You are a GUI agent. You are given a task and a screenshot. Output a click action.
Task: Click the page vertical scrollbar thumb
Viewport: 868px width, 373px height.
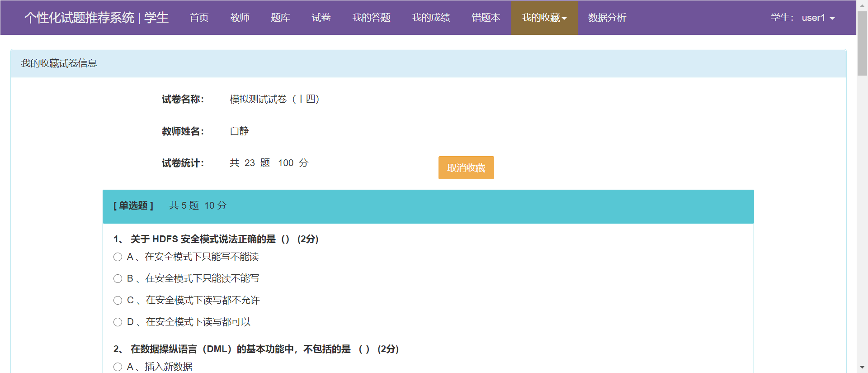pyautogui.click(x=862, y=43)
